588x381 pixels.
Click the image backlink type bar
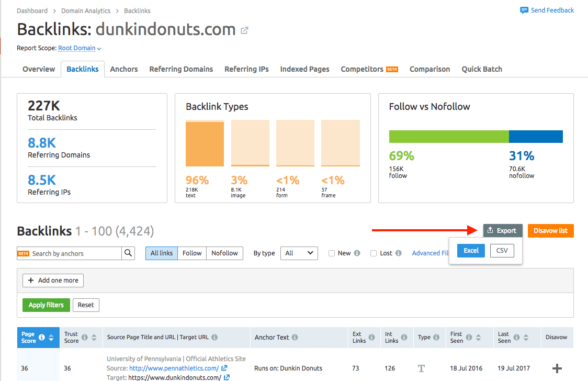coord(250,143)
